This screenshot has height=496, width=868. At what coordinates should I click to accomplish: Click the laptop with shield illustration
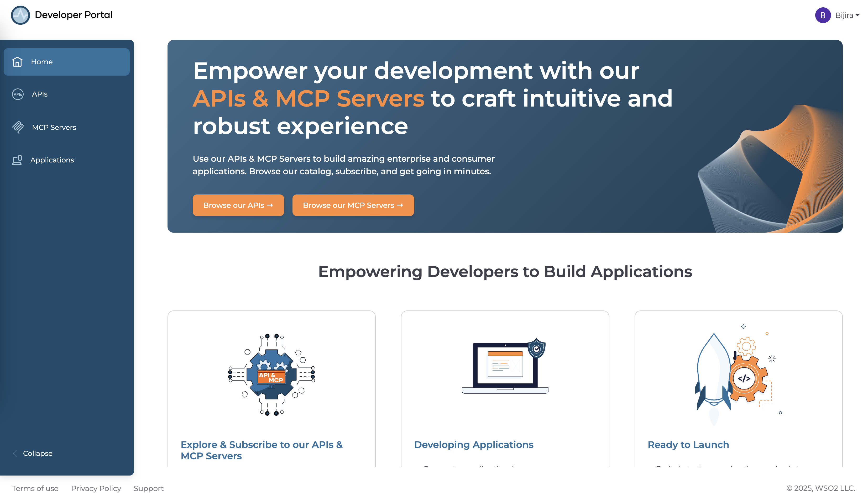click(x=505, y=366)
